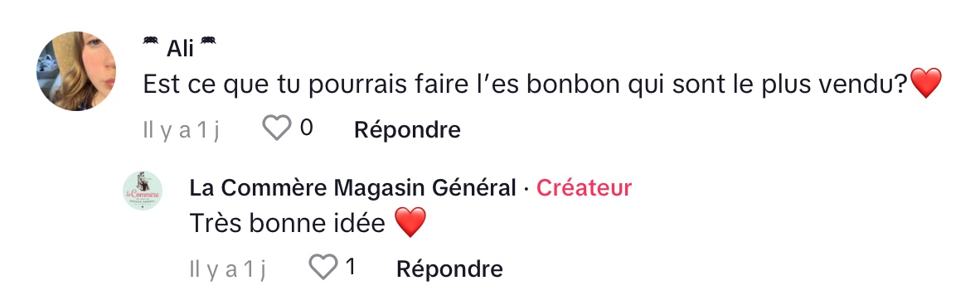Click the like count 0 on Ali's comment
980x300 pixels.
click(x=306, y=128)
